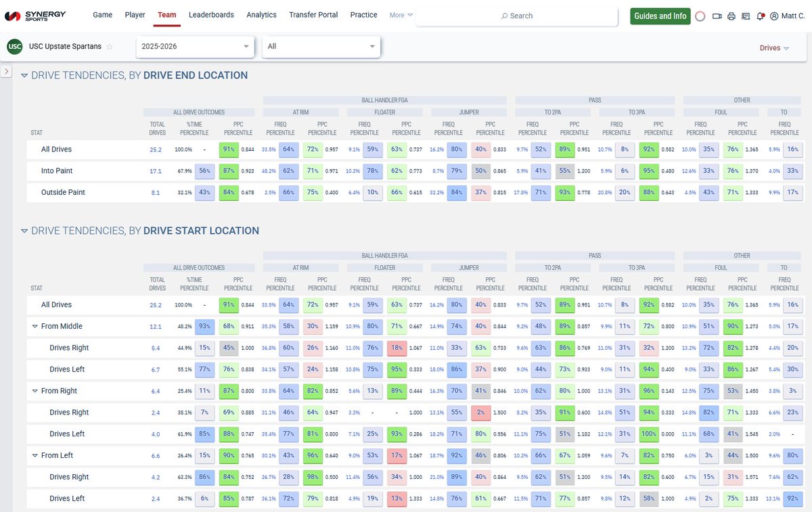This screenshot has height=512, width=812.
Task: Click total drives 8.1 for Outside Paint
Action: 156,193
